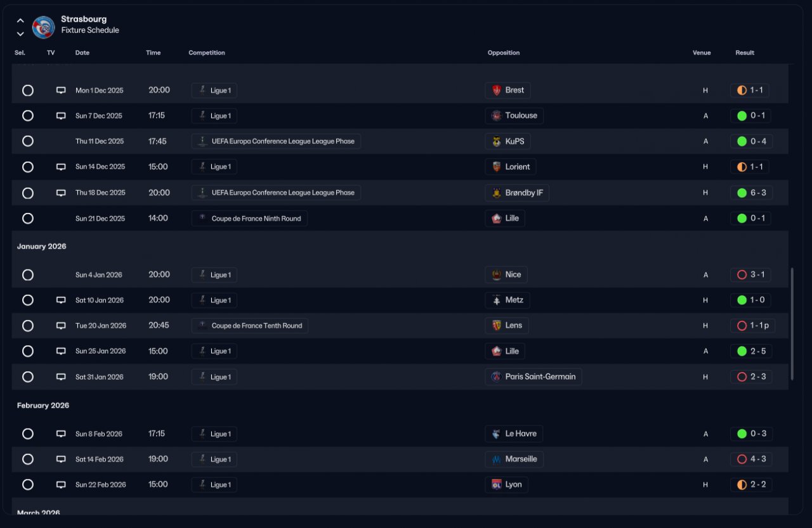
Task: Sort fixtures by the Date column header
Action: point(82,53)
